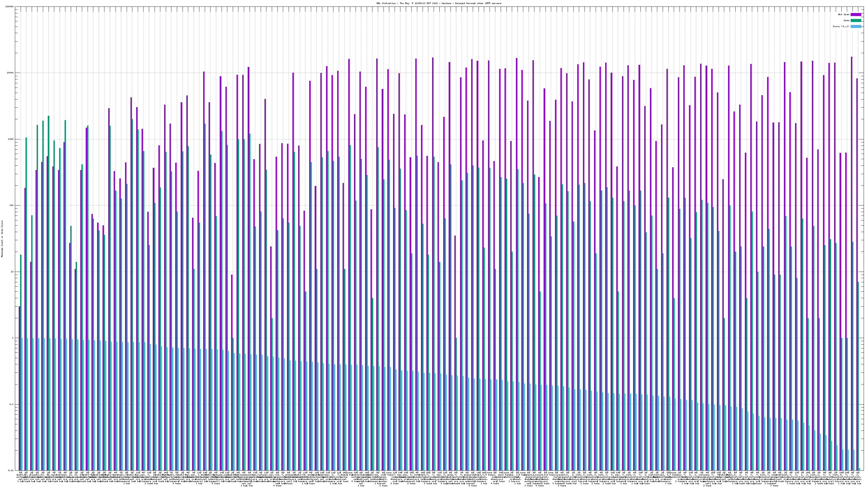Click the 0.01 y-axis tick label
This screenshot has height=488, width=868.
coord(11,470)
